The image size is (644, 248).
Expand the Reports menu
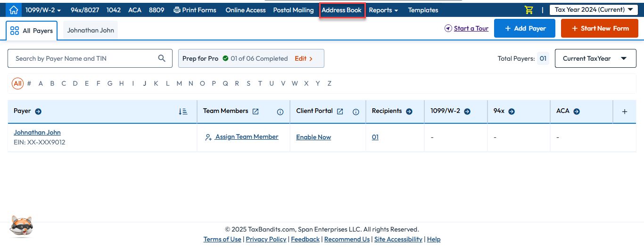tap(383, 10)
